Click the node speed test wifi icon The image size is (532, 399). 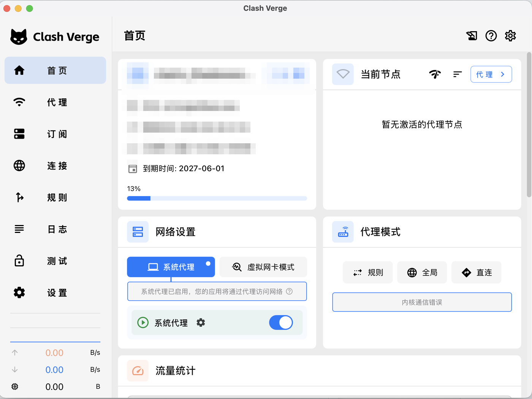point(435,74)
